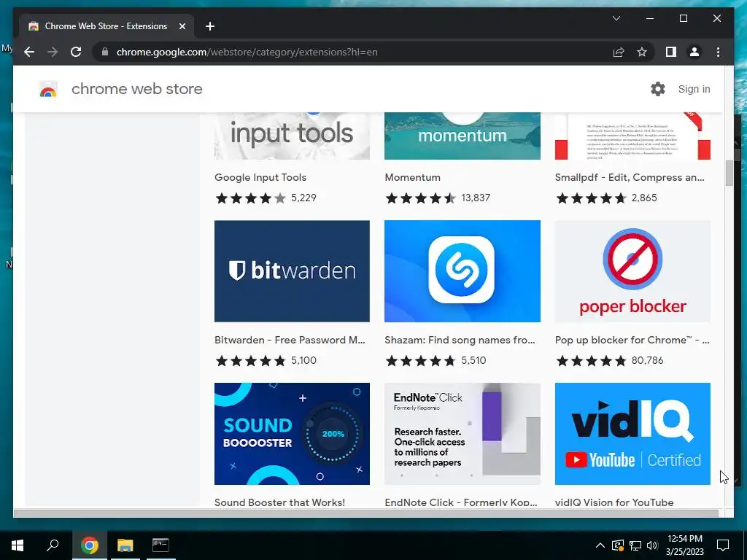The image size is (747, 560).
Task: Open Windows taskbar search
Action: (x=53, y=545)
